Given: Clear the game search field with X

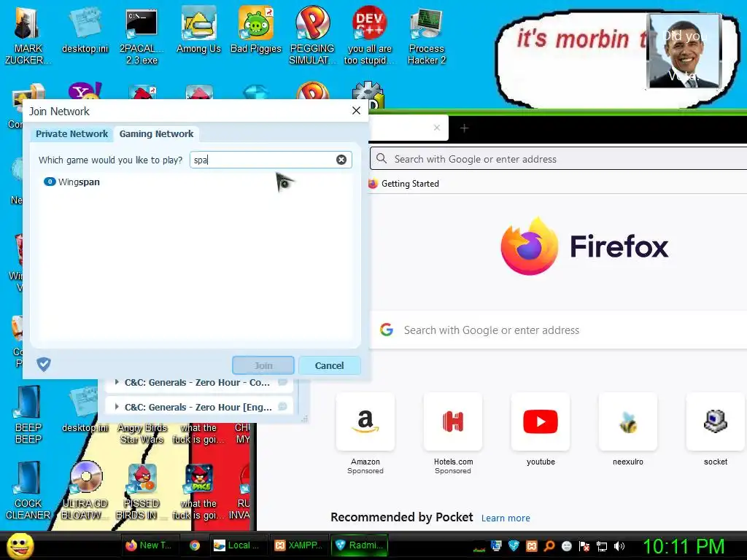Looking at the screenshot, I should click(341, 160).
